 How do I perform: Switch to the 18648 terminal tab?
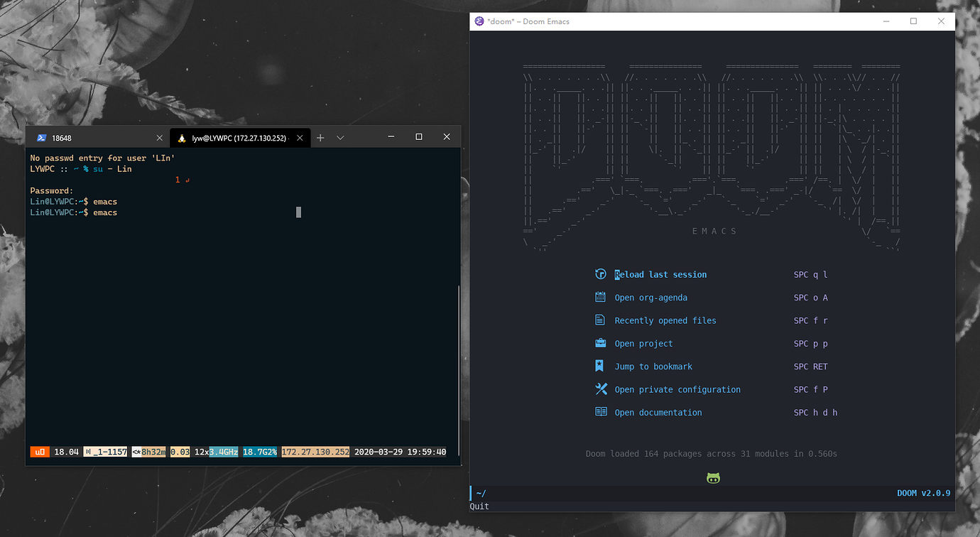[98, 138]
